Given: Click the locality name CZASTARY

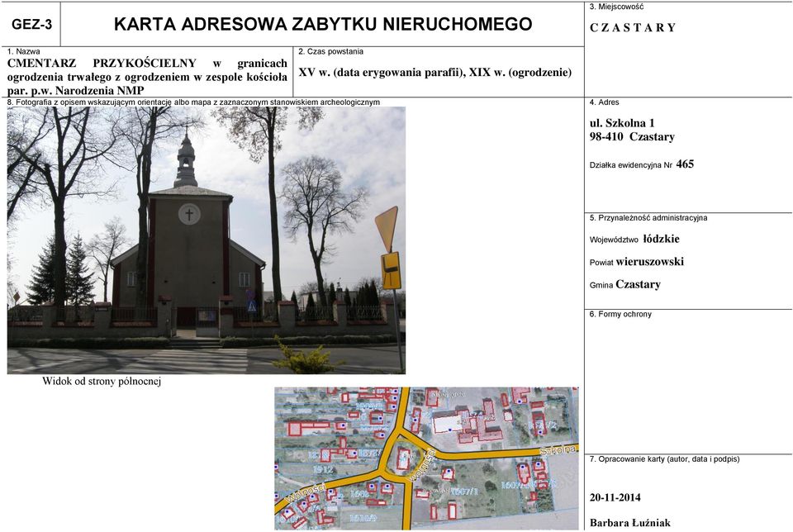Looking at the screenshot, I should [633, 28].
